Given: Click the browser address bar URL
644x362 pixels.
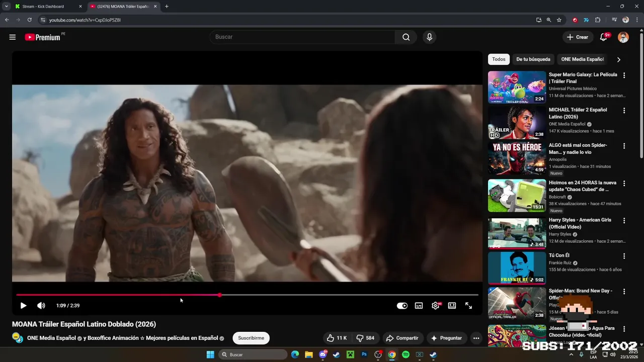Looking at the screenshot, I should point(85,20).
